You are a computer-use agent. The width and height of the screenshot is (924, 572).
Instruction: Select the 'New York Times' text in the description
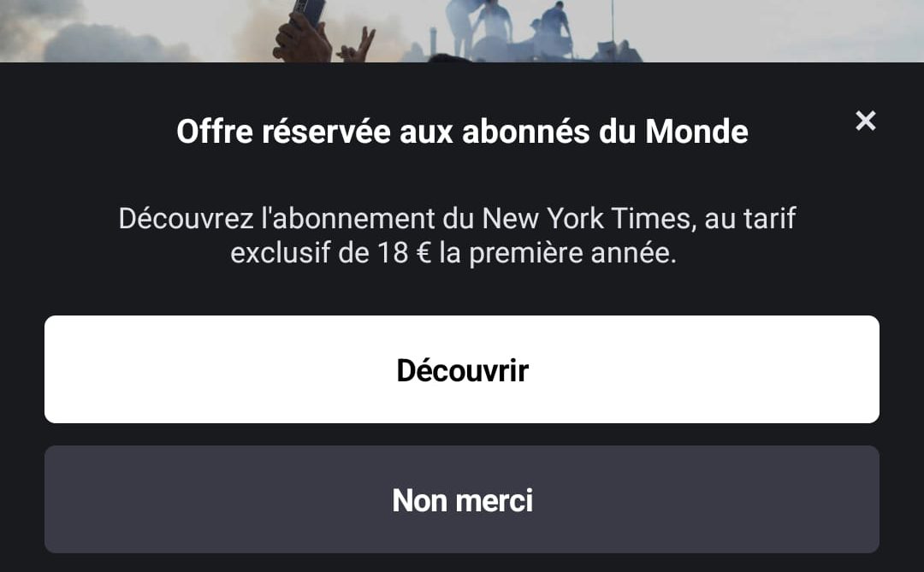coord(586,219)
